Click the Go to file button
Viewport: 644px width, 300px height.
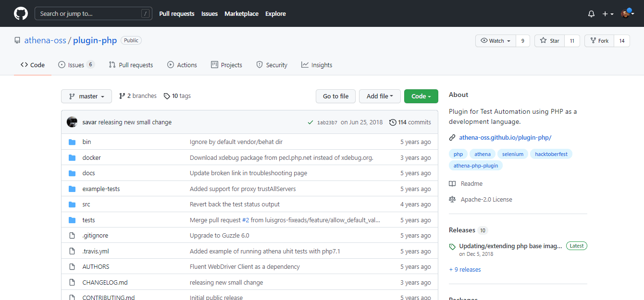335,96
